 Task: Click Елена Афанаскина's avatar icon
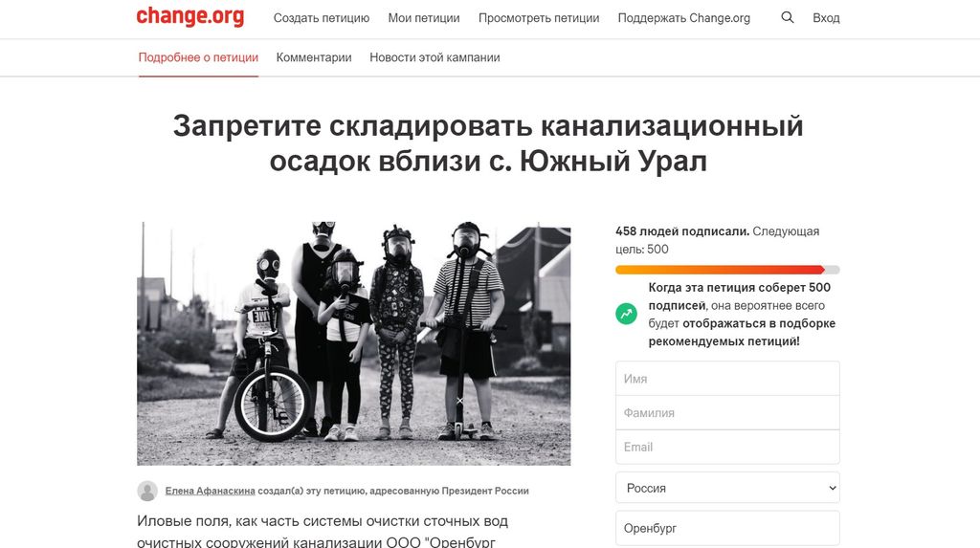tap(147, 492)
